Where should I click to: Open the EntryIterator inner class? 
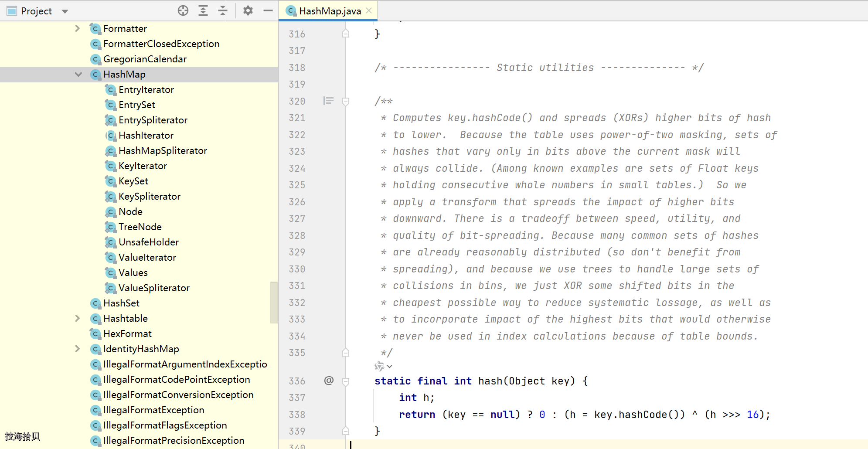pos(146,89)
